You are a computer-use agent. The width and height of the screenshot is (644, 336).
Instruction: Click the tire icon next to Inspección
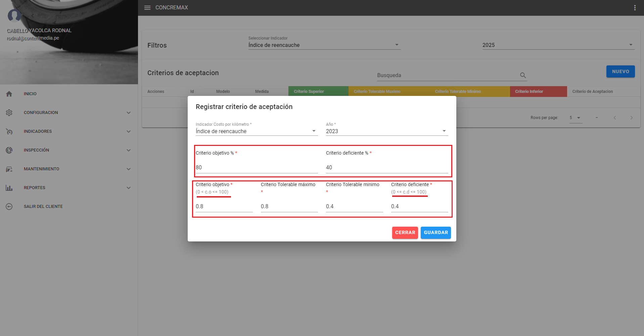9,150
